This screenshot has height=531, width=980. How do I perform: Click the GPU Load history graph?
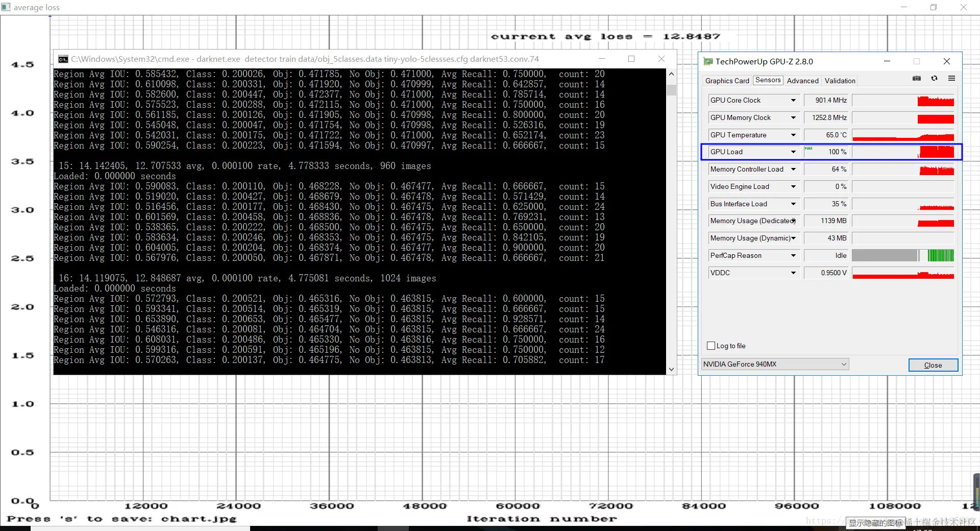pyautogui.click(x=903, y=152)
